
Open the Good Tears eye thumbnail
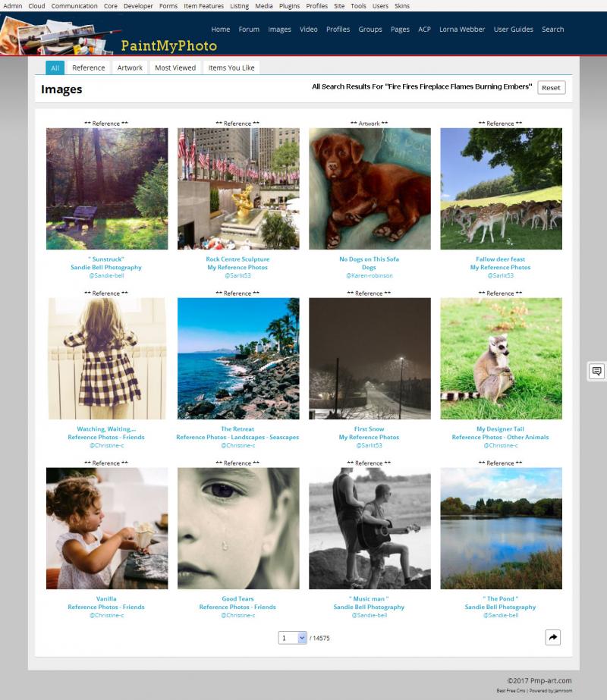pyautogui.click(x=238, y=528)
